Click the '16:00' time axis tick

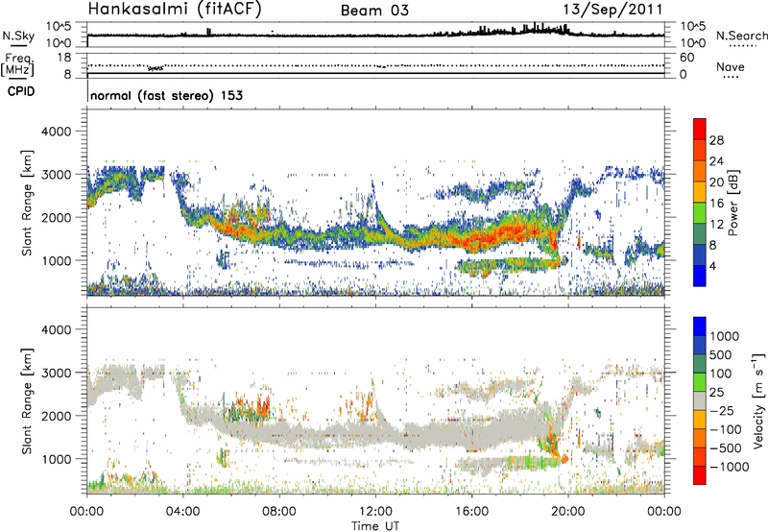471,512
